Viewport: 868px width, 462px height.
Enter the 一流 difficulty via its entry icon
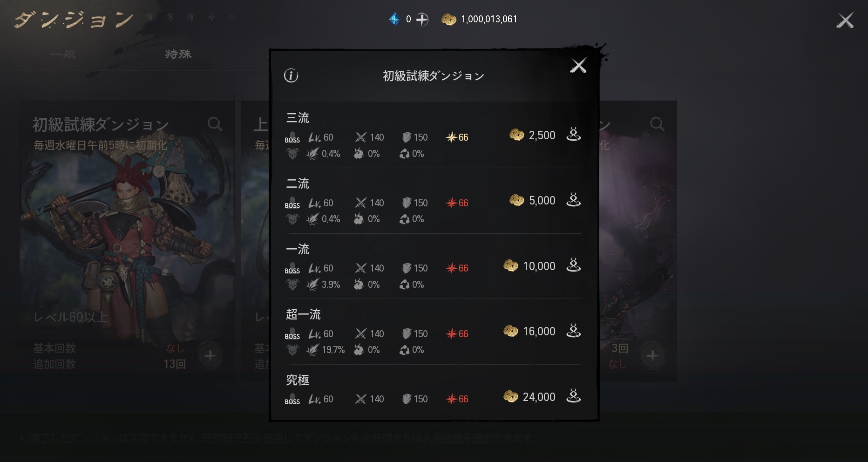click(x=573, y=265)
